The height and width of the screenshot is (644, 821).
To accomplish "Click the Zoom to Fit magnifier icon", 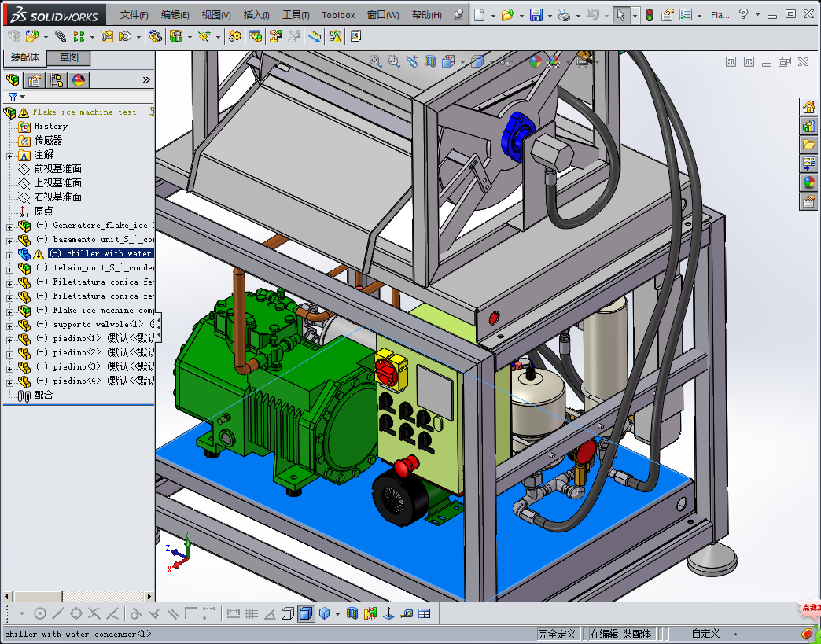I will pos(376,61).
